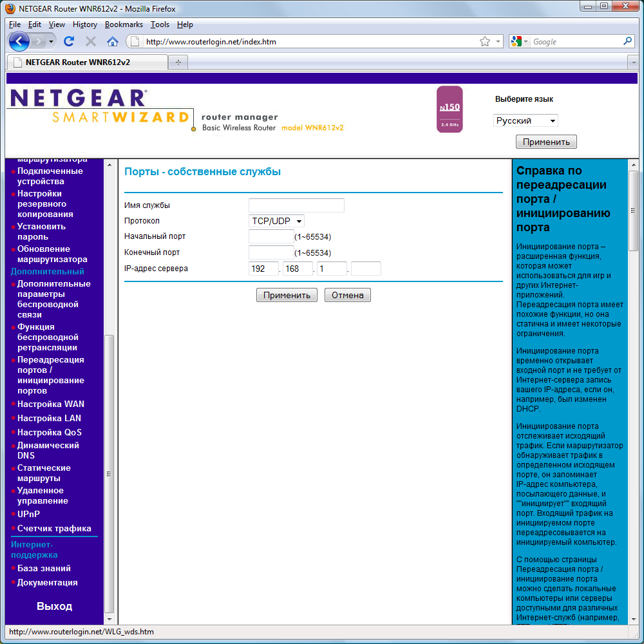This screenshot has height=644, width=644.
Task: Open Переадресация портов / инициирование портов link
Action: click(50, 375)
